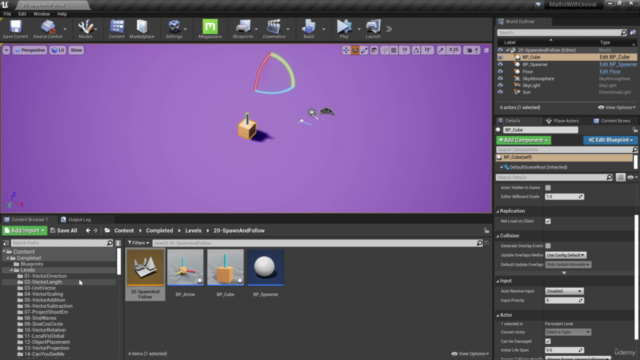Click the Save All button
Image resolution: width=640 pixels, height=360 pixels.
pos(64,231)
